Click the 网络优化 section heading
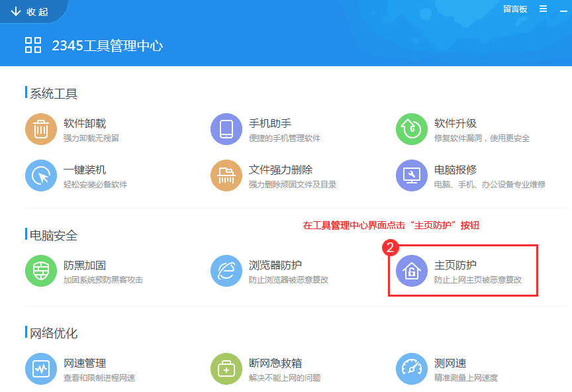The width and height of the screenshot is (572, 392). [x=54, y=333]
